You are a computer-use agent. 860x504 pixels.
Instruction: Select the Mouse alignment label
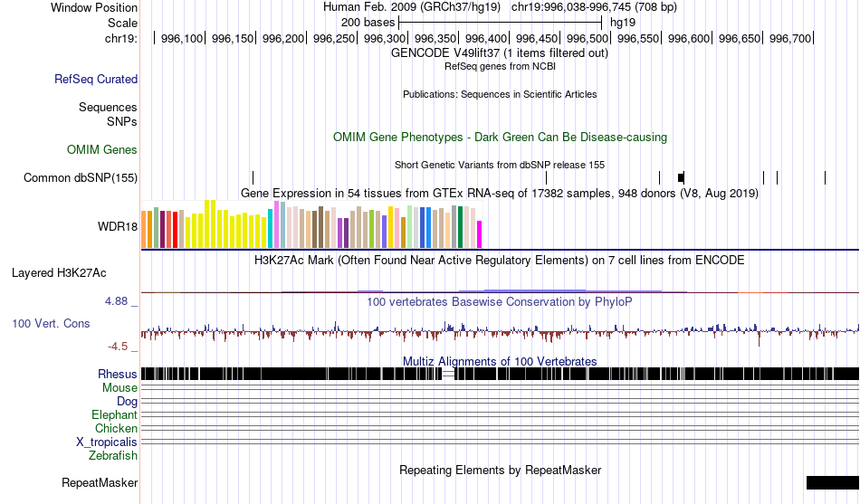click(x=119, y=388)
